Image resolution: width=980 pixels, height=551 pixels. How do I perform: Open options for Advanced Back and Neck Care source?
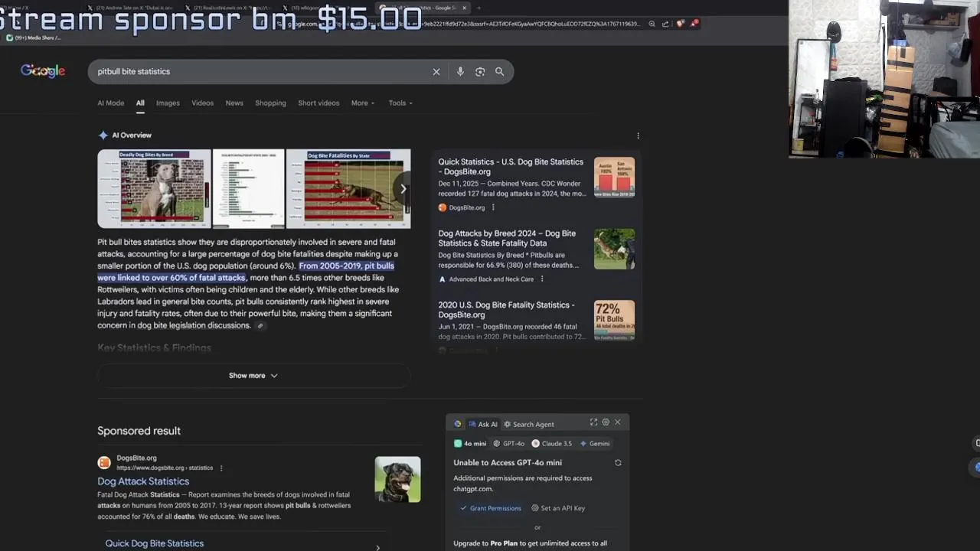coord(542,279)
